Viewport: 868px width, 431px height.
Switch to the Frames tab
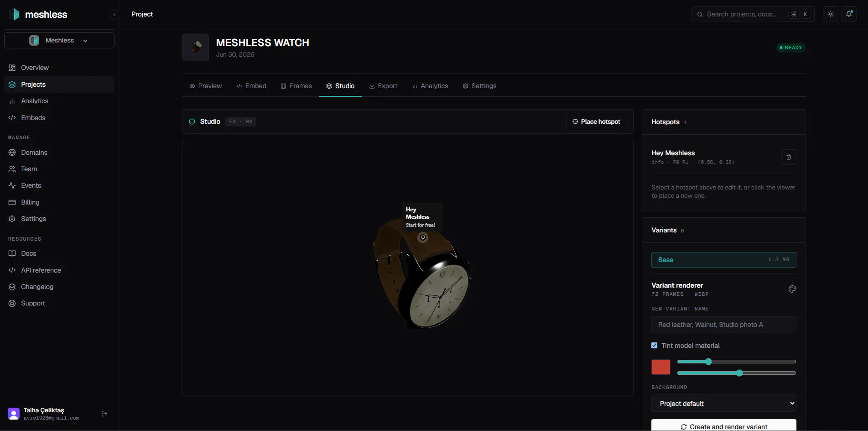click(296, 86)
